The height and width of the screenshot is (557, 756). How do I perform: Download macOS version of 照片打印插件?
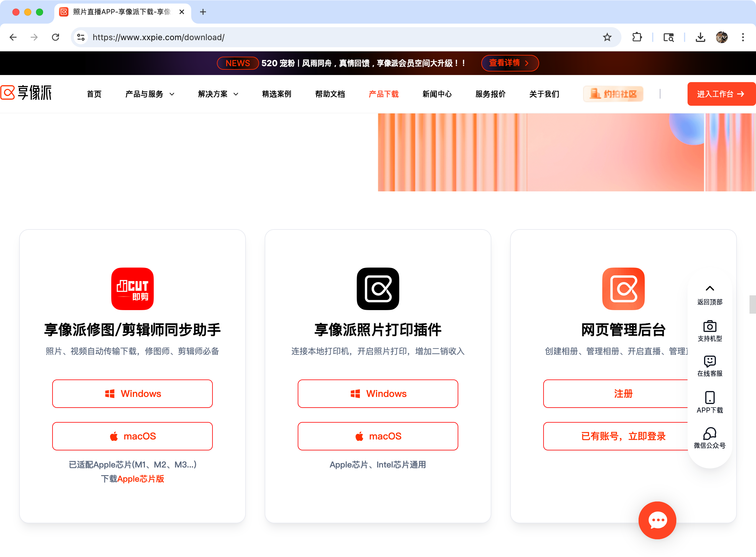click(378, 436)
